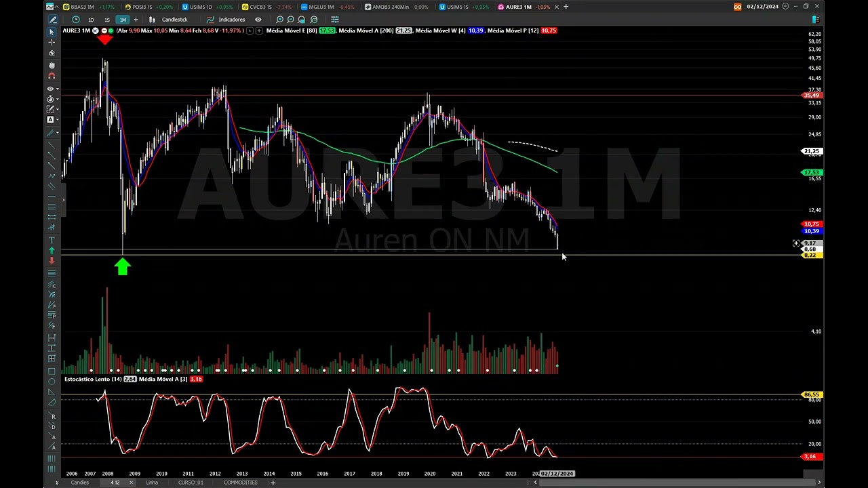Select the text T drawing tool
The height and width of the screenshot is (488, 868).
(52, 241)
